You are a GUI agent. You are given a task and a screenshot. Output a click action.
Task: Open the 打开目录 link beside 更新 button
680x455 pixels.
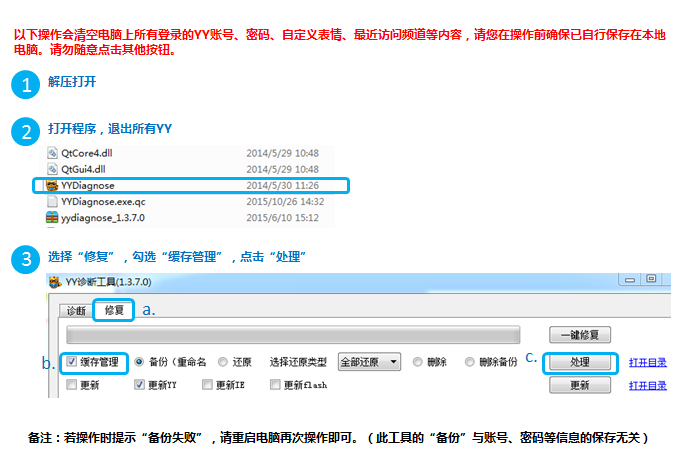tap(647, 385)
